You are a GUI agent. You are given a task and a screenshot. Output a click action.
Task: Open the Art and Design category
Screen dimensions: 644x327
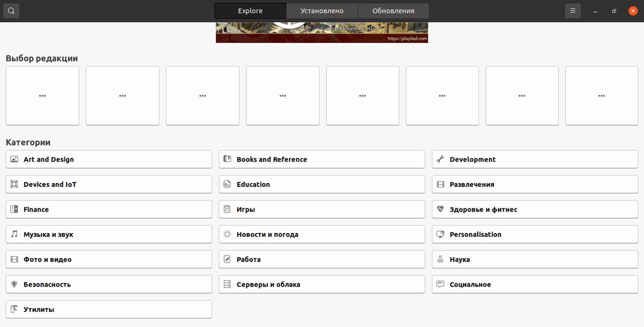pos(109,159)
